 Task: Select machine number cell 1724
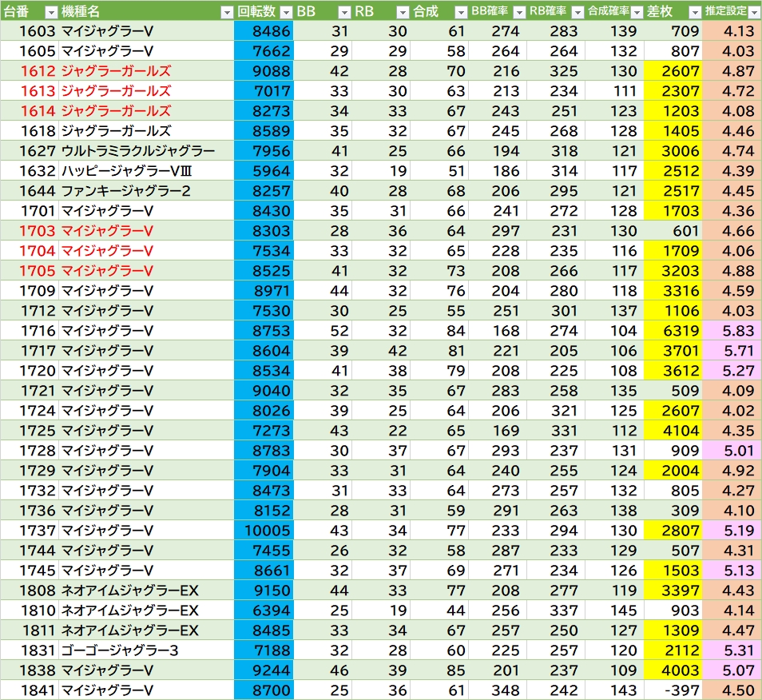coord(30,411)
